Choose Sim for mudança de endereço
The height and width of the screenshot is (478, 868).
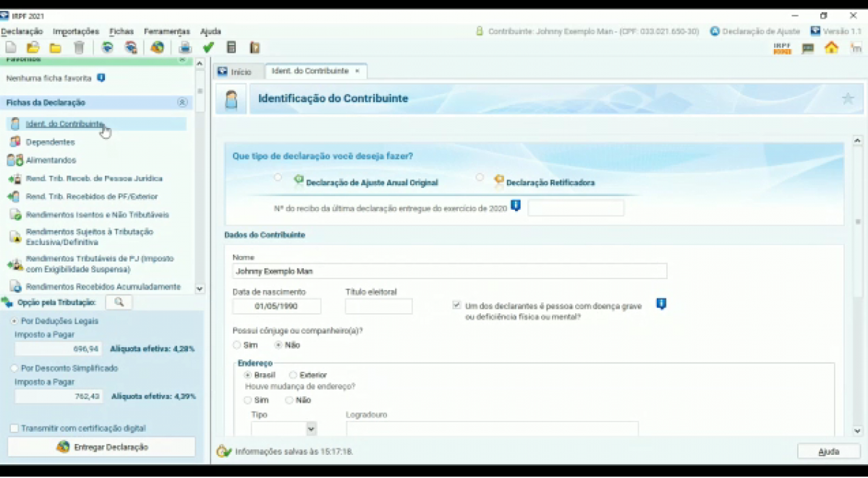tap(248, 400)
